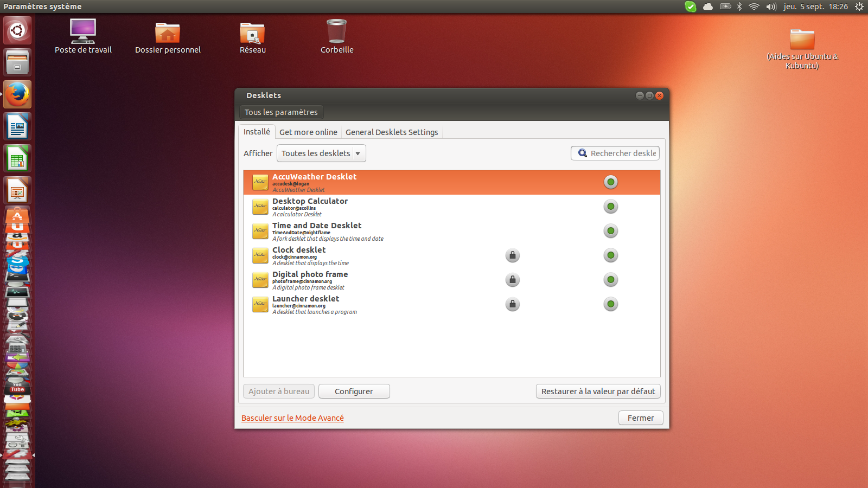Click the Launcher desklet note icon

260,305
